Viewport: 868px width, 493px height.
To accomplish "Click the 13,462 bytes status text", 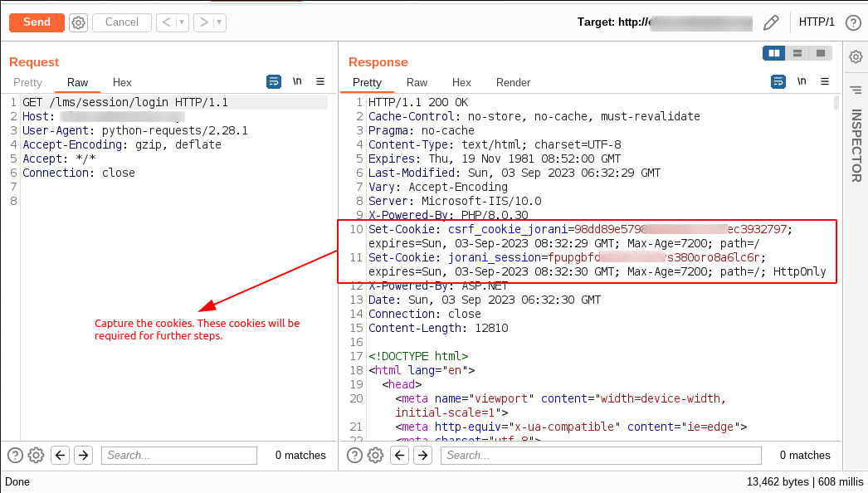I will pos(778,482).
